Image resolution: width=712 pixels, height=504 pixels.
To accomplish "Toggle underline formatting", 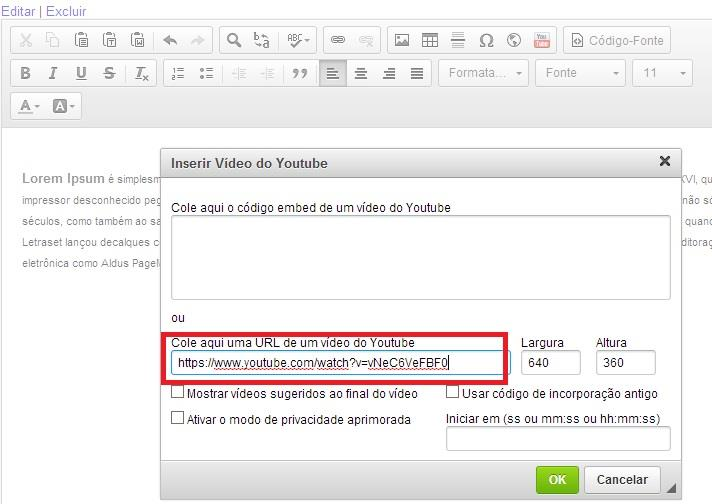I will click(x=81, y=73).
